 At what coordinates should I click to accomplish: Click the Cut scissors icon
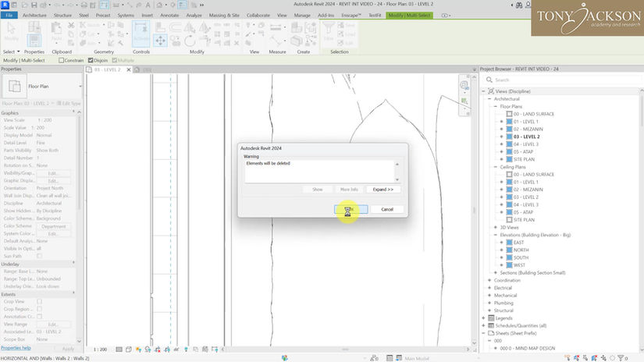[71, 26]
